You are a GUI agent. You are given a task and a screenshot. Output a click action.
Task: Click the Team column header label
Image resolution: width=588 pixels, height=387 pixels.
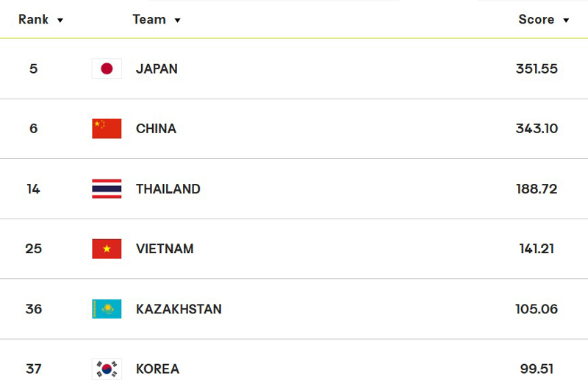coord(149,20)
